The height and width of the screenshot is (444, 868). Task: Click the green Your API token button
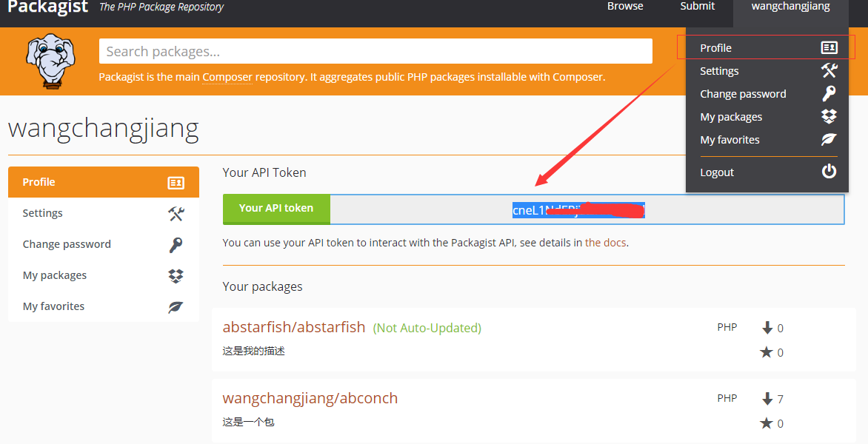coord(276,209)
